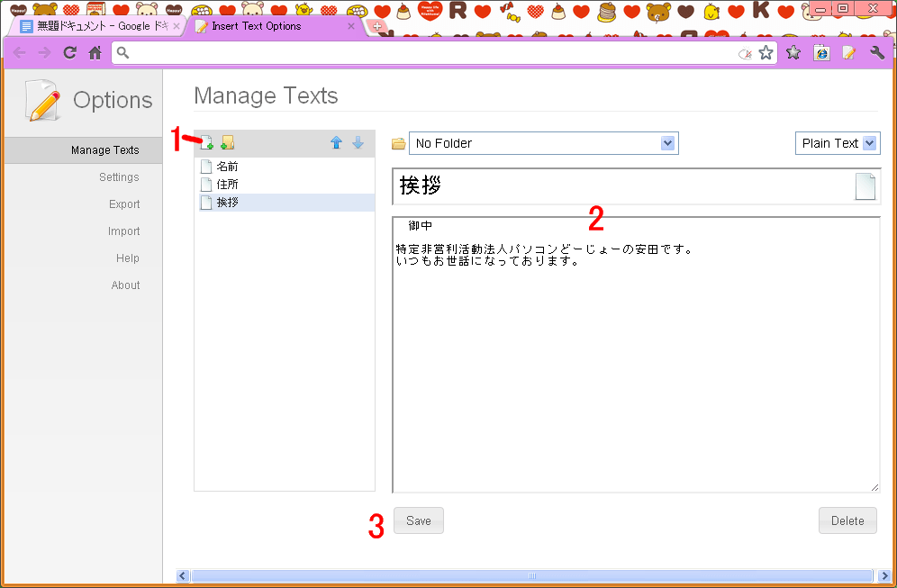Screen dimensions: 897x588
Task: Click the bookmark star in address bar
Action: click(x=766, y=53)
